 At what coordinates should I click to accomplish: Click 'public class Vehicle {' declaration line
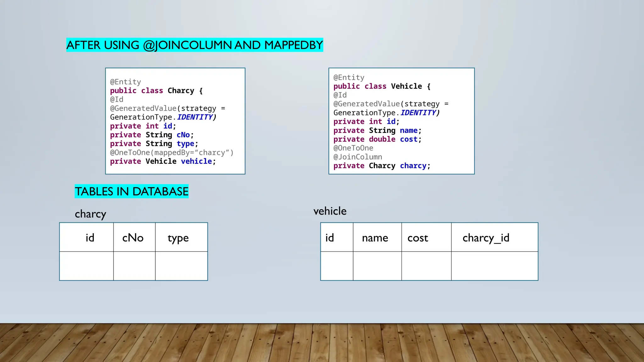(x=381, y=86)
